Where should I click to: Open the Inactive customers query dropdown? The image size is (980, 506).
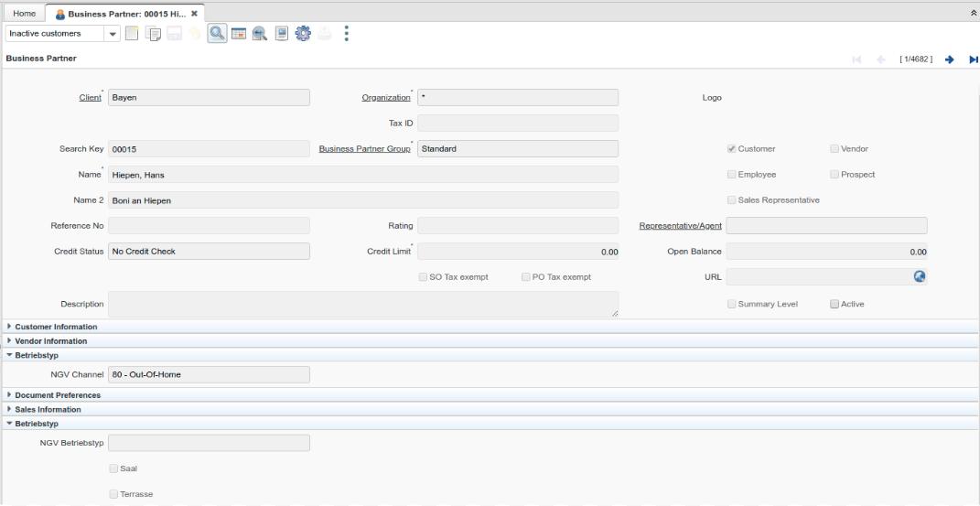tap(113, 34)
